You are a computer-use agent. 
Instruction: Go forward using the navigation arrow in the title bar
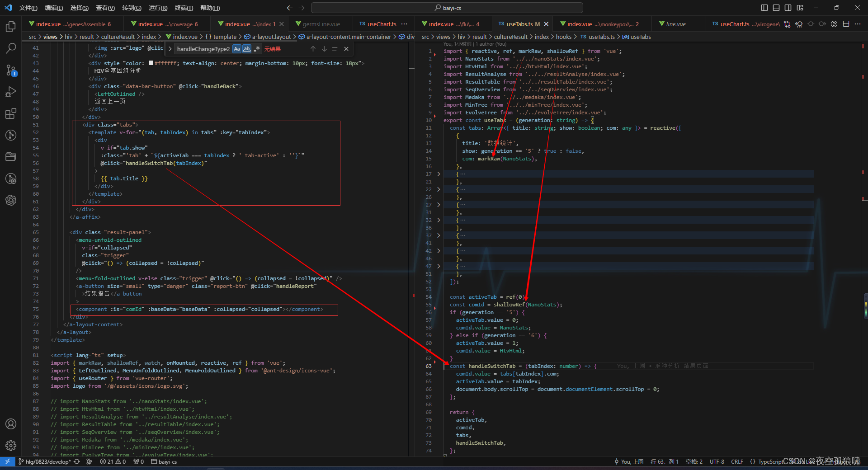coord(302,8)
